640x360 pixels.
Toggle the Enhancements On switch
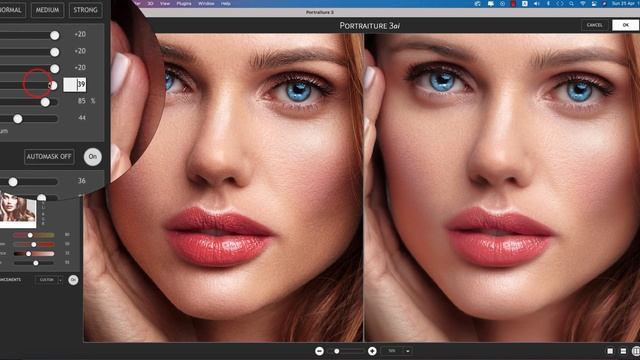click(73, 280)
